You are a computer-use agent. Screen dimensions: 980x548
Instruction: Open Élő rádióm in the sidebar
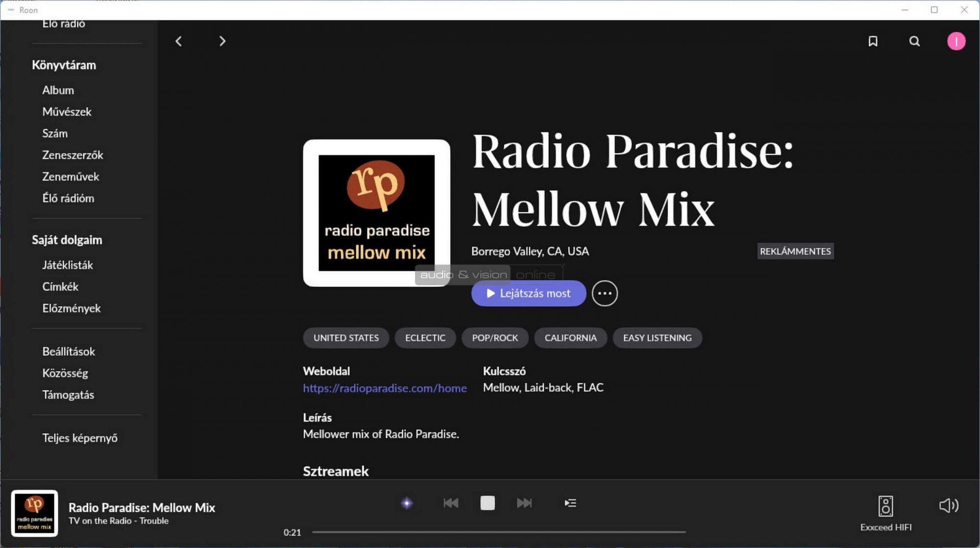[68, 198]
